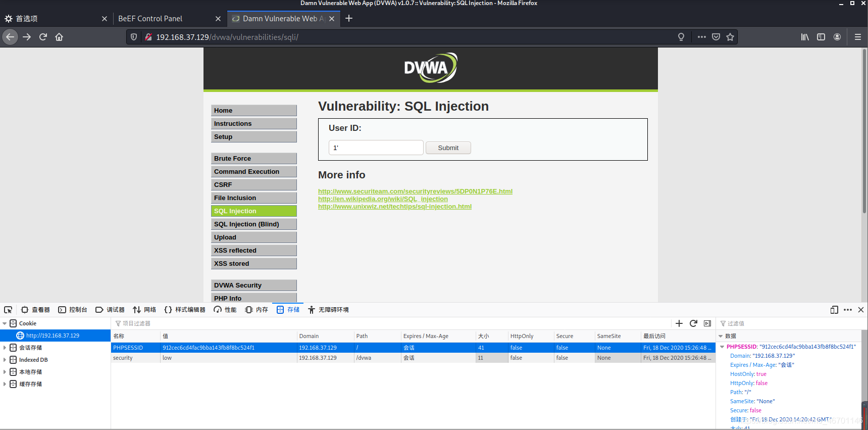Open the Command Execution page
Viewport: 868px width, 430px height.
[x=254, y=172]
